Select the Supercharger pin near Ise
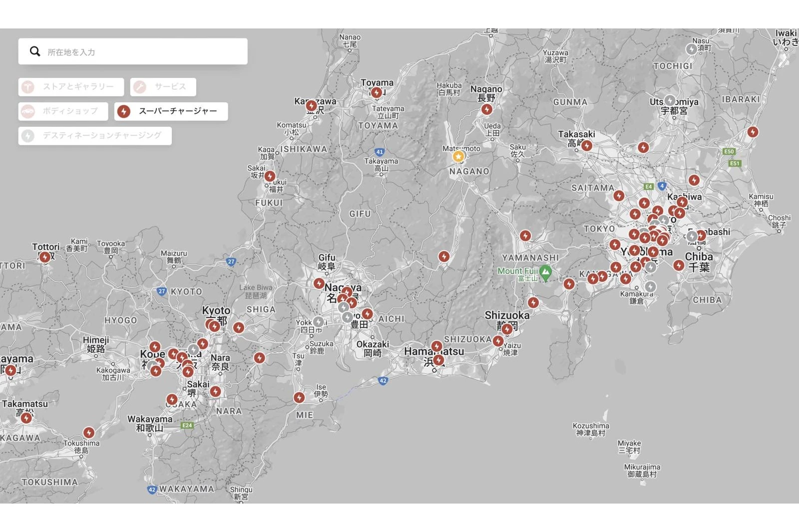799x532 pixels. pyautogui.click(x=299, y=397)
